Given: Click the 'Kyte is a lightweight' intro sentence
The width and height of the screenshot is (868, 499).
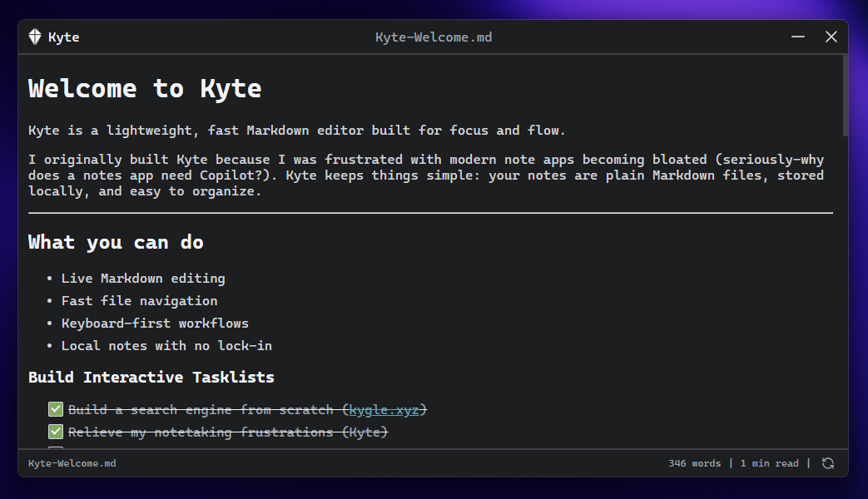Looking at the screenshot, I should pos(297,131).
